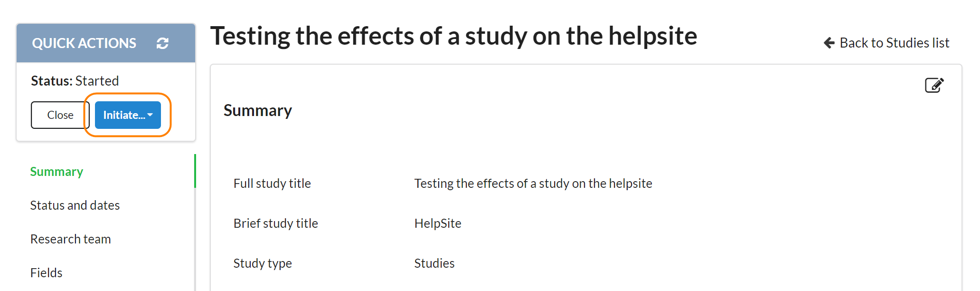Click the Brief study title label
This screenshot has height=291, width=980.
pos(276,223)
